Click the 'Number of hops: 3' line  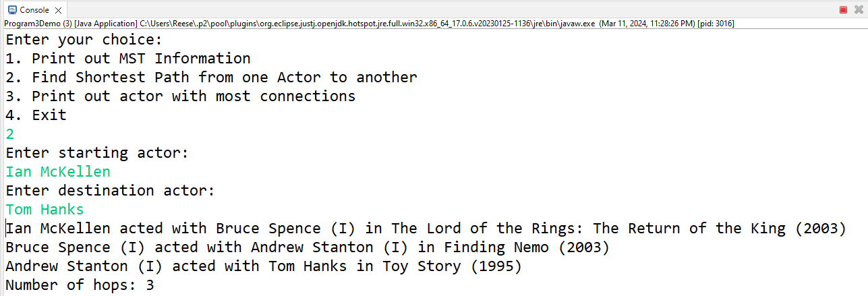pos(80,285)
